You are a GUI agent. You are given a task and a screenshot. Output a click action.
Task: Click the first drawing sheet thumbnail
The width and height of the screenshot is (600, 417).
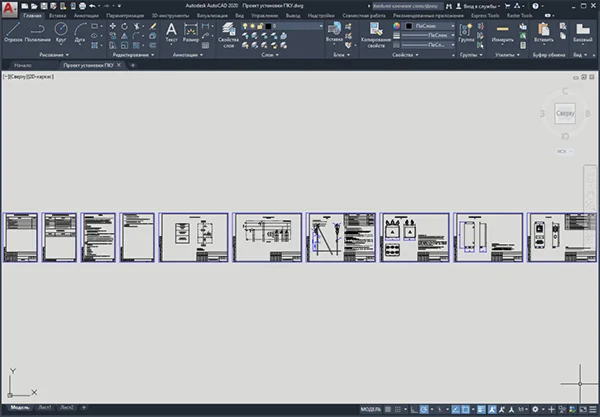click(21, 238)
